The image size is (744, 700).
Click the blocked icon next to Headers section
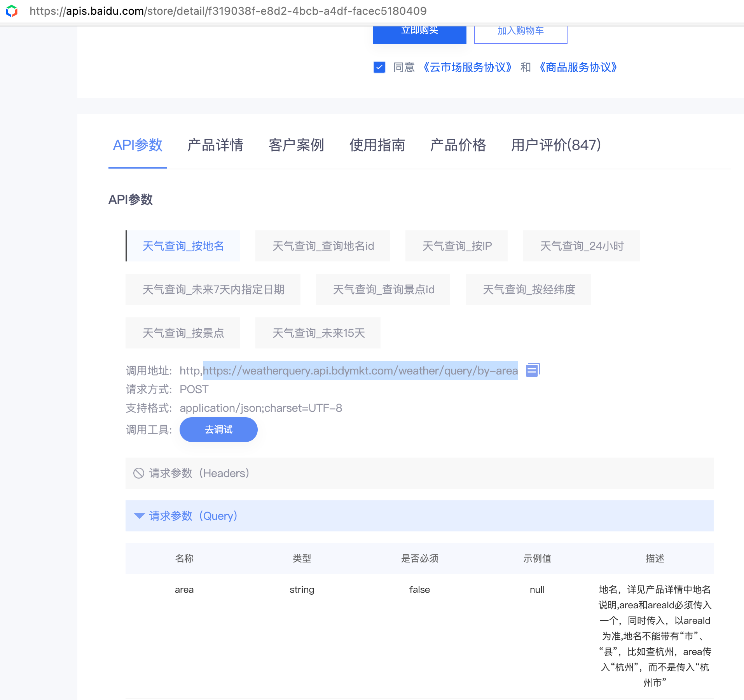139,473
